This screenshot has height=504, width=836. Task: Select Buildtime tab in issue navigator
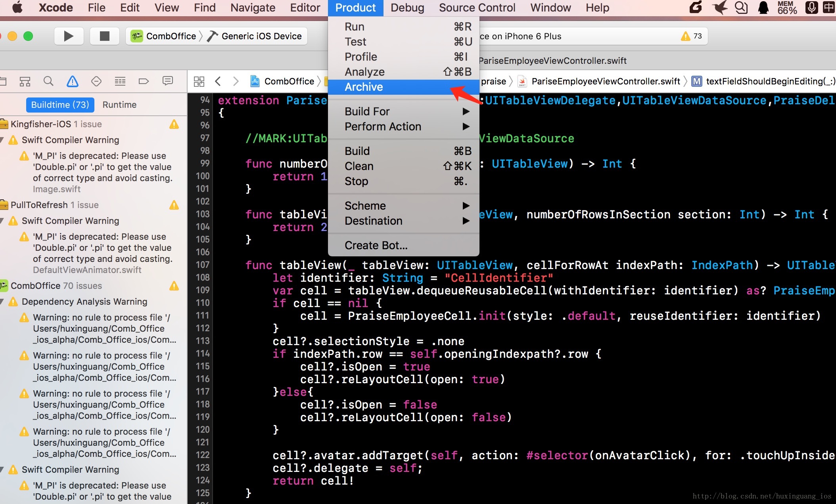[59, 105]
